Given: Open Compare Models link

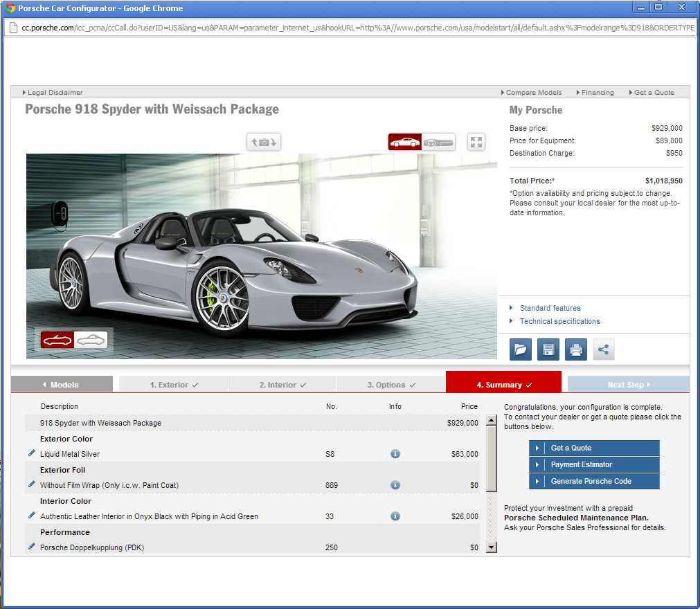Looking at the screenshot, I should click(x=531, y=92).
